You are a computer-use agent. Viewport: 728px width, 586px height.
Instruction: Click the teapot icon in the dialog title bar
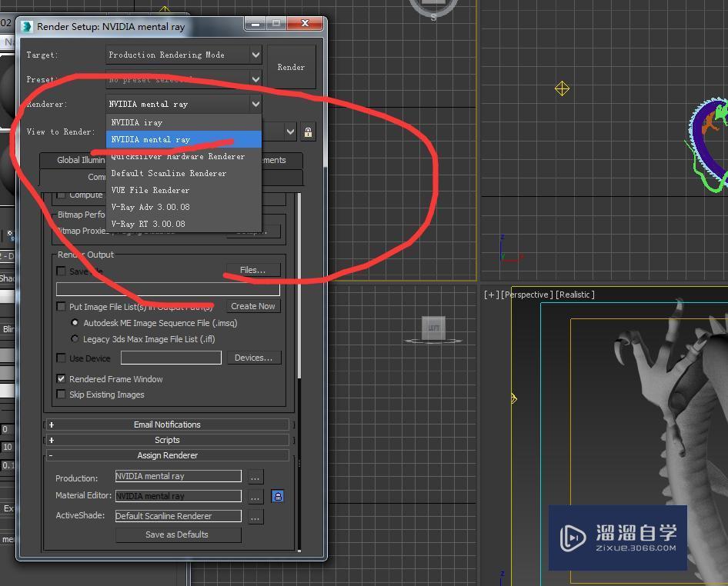click(x=26, y=25)
